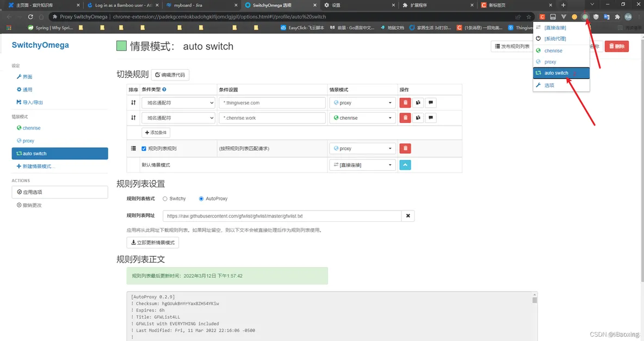644x341 pixels.
Task: Duplicate the *.thingiverse.com rule row
Action: 418,103
